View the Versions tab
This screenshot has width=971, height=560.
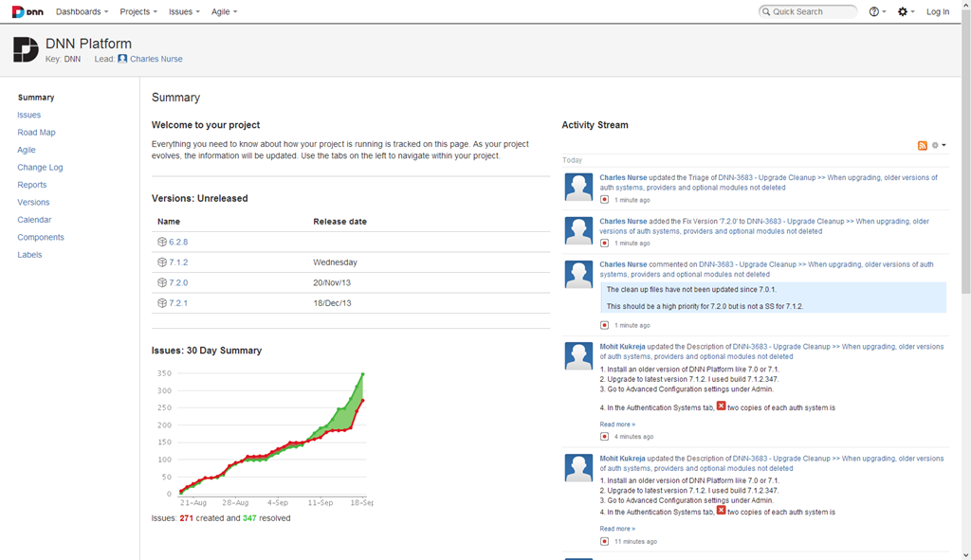33,203
